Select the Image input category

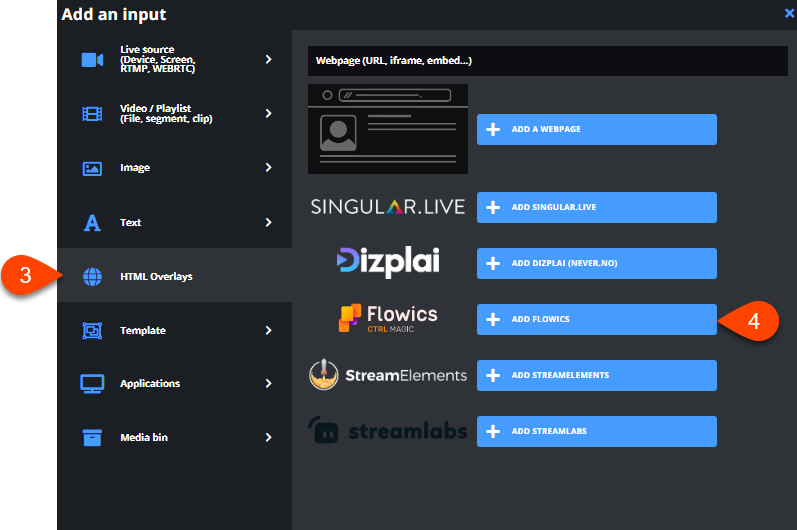pos(174,167)
